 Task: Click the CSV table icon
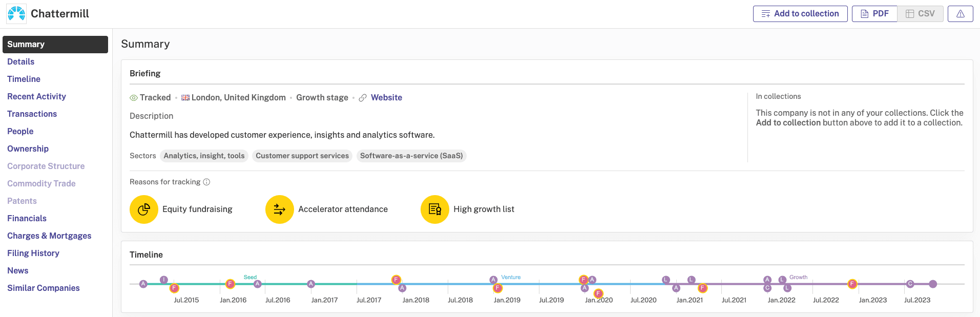point(910,14)
